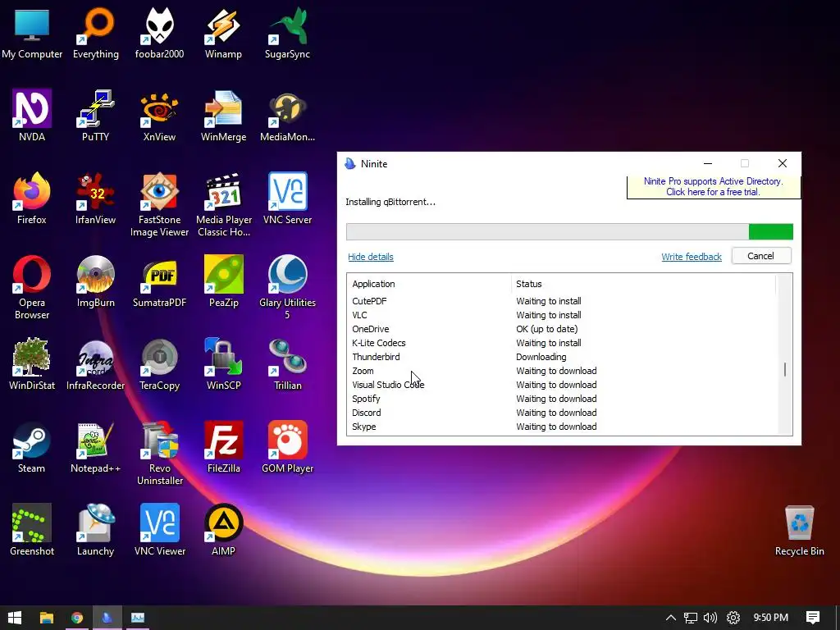Open FastStone Image Viewer shortcut
The width and height of the screenshot is (840, 630).
coord(160,204)
